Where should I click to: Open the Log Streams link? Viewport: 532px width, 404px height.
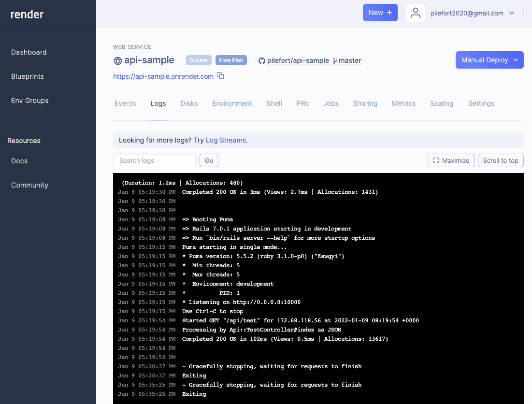coord(227,140)
